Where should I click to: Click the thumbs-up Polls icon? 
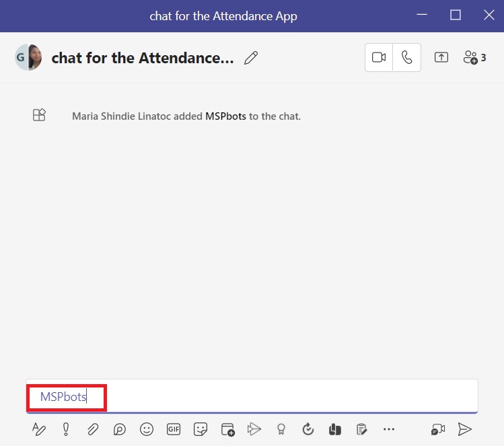334,429
